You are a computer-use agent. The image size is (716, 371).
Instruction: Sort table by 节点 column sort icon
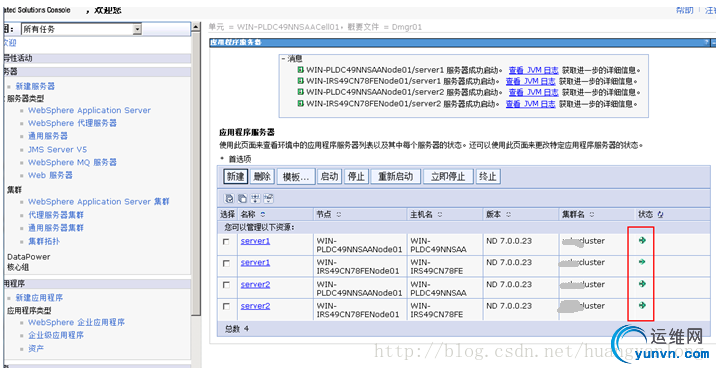(339, 214)
